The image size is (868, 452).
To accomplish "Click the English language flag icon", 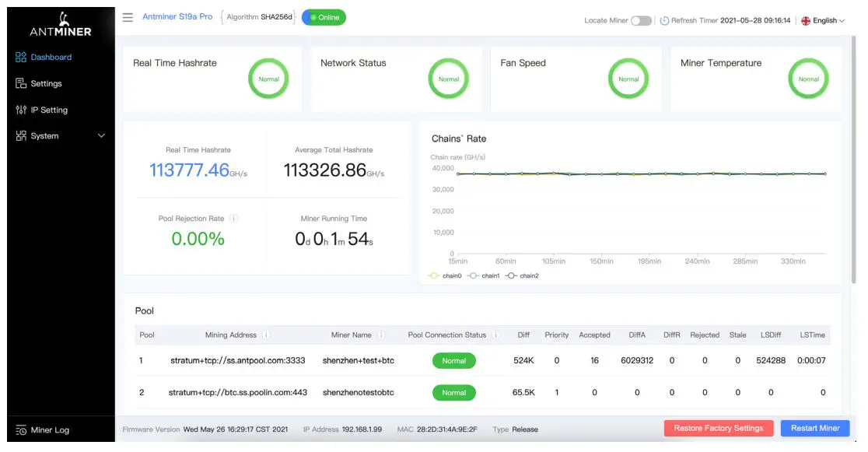I will pyautogui.click(x=806, y=21).
